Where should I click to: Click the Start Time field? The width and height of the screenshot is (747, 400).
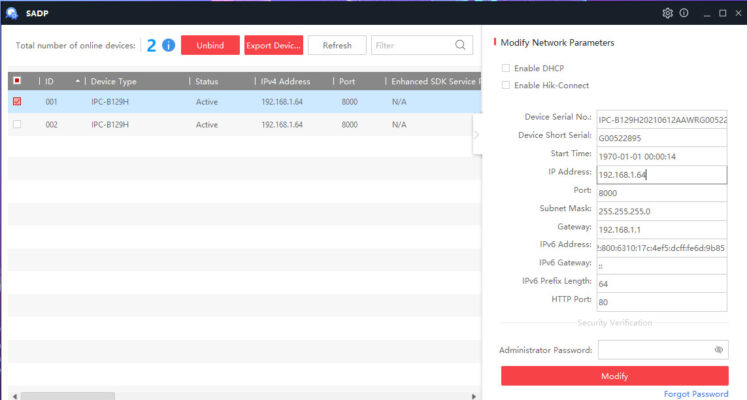click(662, 156)
